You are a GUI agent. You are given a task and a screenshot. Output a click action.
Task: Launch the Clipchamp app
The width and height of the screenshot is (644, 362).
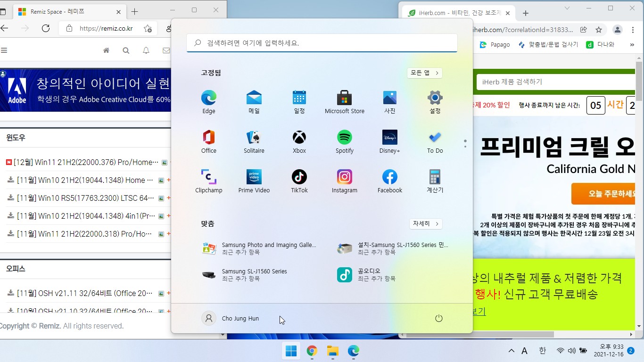point(209,181)
